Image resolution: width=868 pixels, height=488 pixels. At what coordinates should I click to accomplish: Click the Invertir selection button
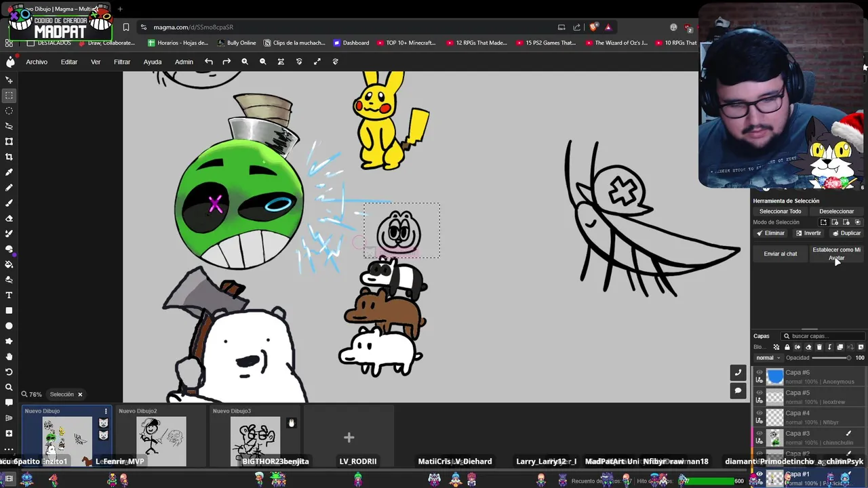click(808, 233)
